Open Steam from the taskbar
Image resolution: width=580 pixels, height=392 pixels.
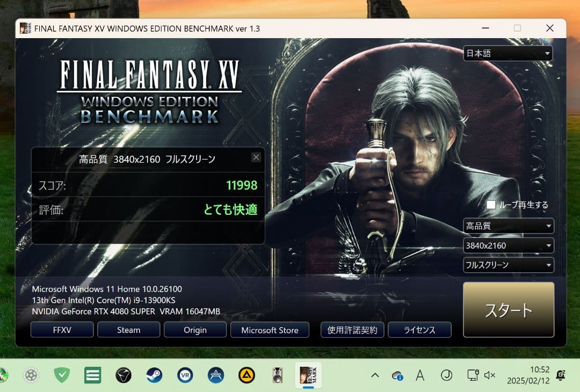154,375
